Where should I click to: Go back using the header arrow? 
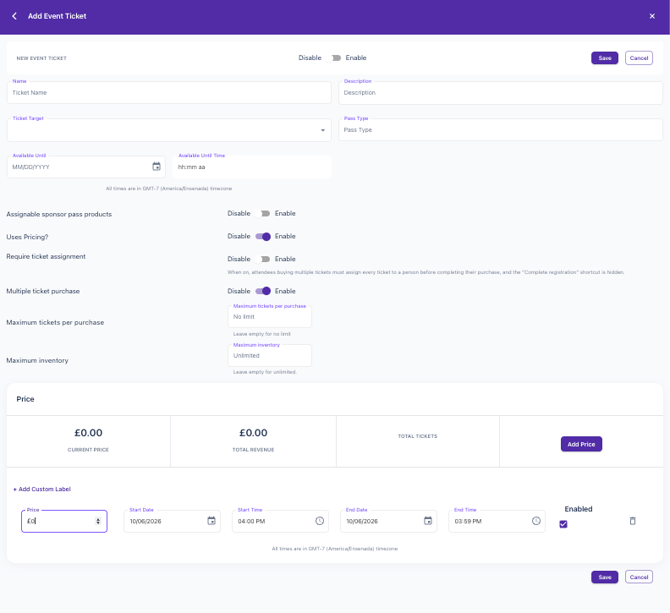[15, 16]
